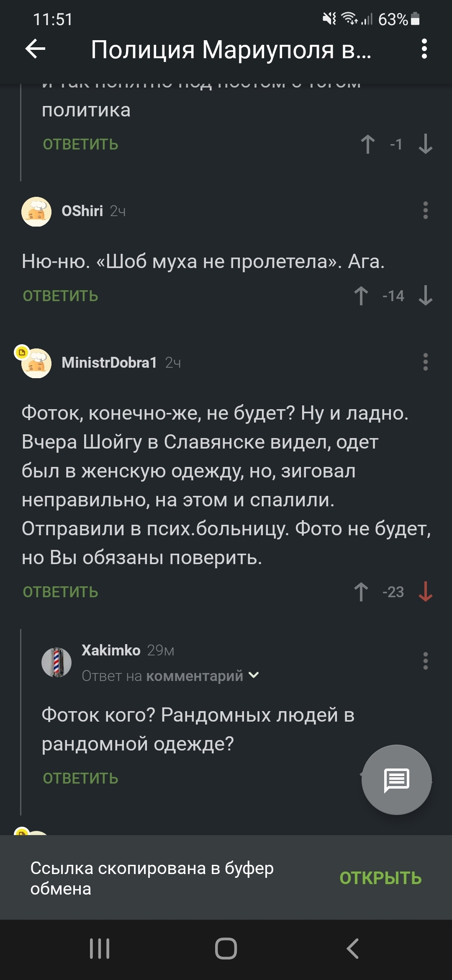Tap the back arrow in header
Image resolution: width=452 pixels, height=980 pixels.
pos(35,49)
